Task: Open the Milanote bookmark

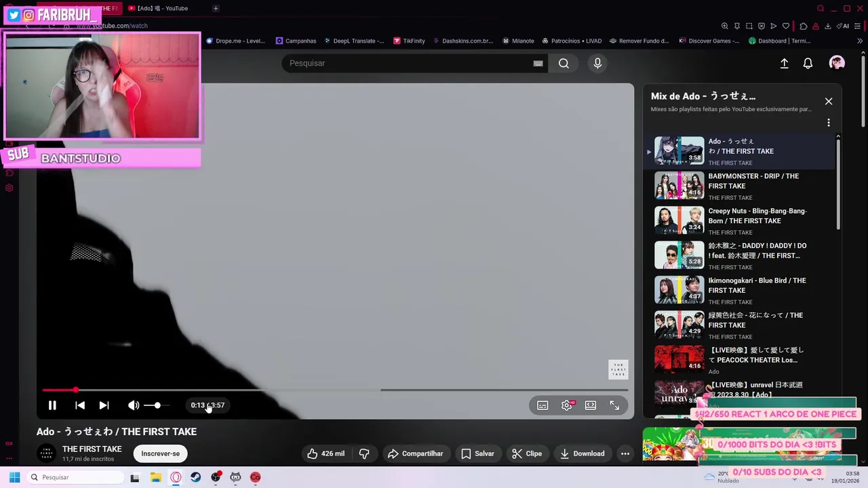Action: click(518, 41)
